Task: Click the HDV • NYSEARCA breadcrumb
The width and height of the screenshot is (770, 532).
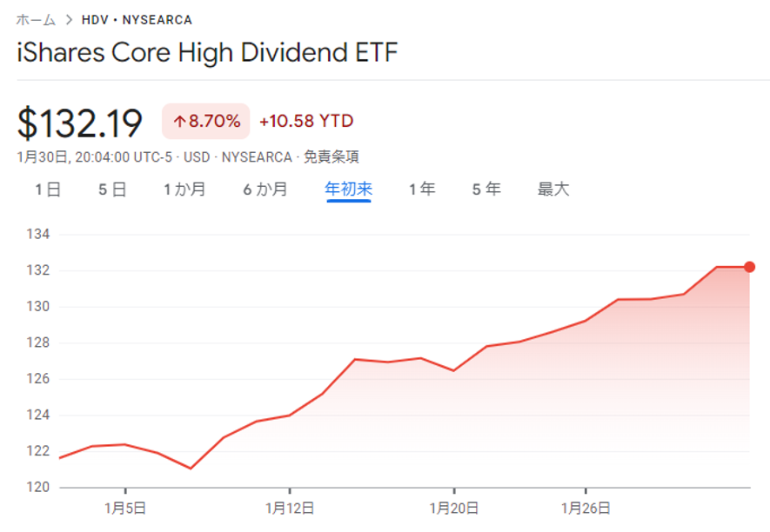Action: click(137, 19)
